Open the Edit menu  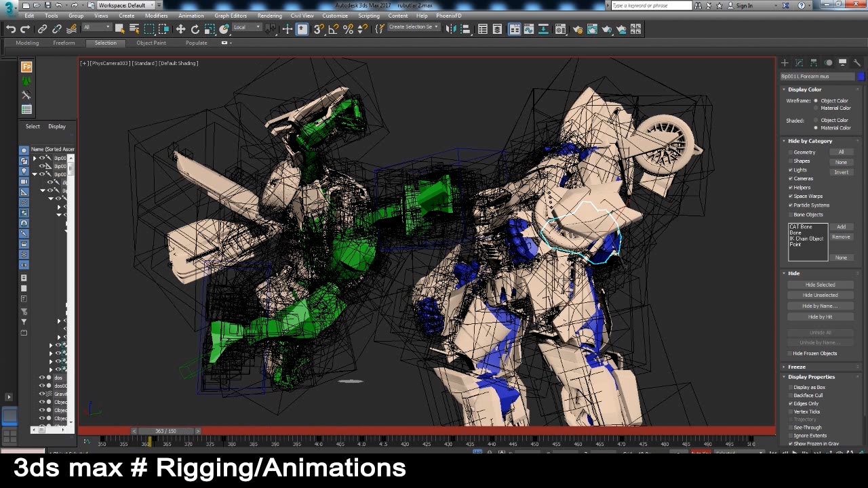tap(29, 16)
